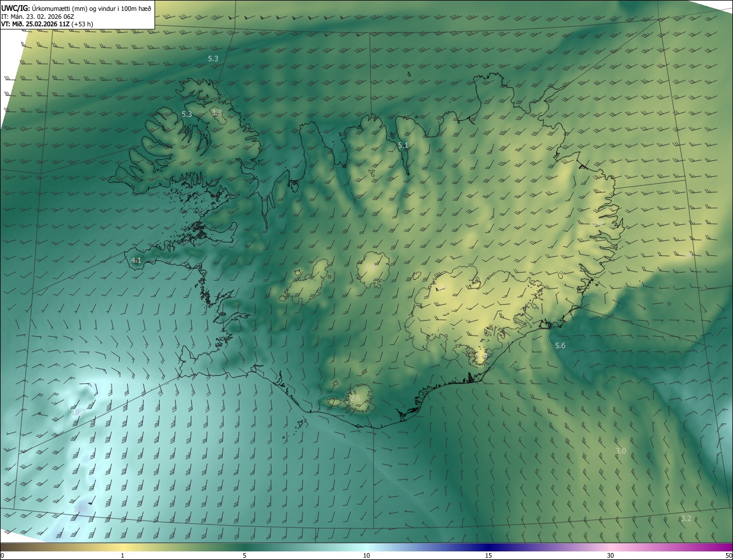
Task: Click the 15 tick label on the color scale
Action: pyautogui.click(x=488, y=555)
